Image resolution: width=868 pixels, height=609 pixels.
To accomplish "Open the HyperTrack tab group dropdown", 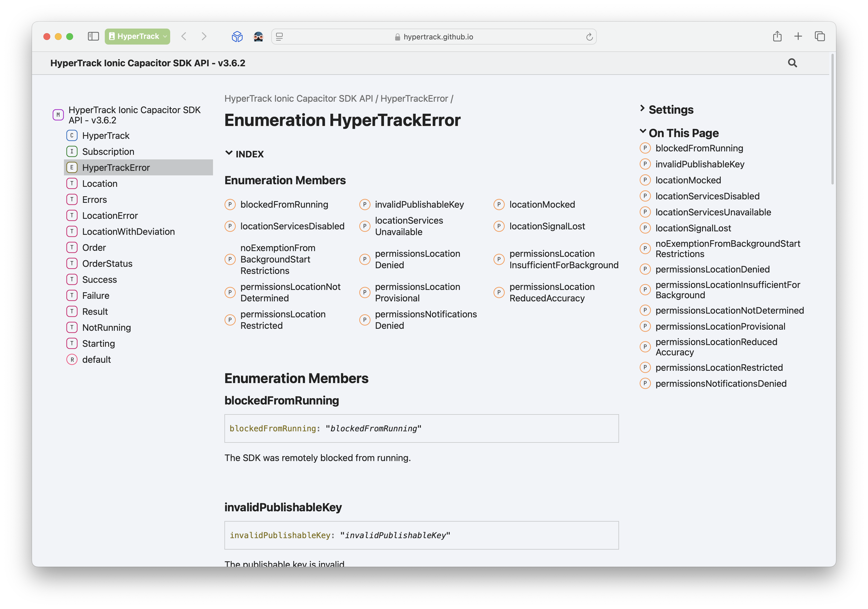I will (x=137, y=36).
